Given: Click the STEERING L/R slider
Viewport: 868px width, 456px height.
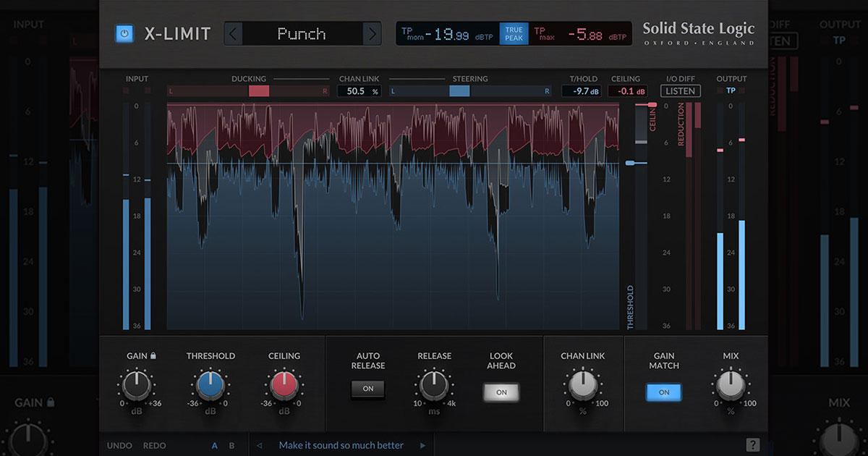Looking at the screenshot, I should (470, 91).
